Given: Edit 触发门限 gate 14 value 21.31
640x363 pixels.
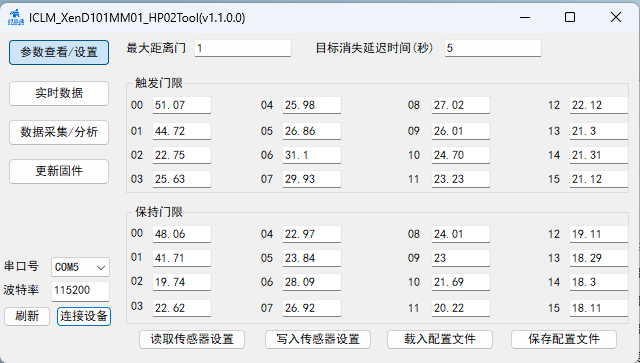Looking at the screenshot, I should point(599,155).
